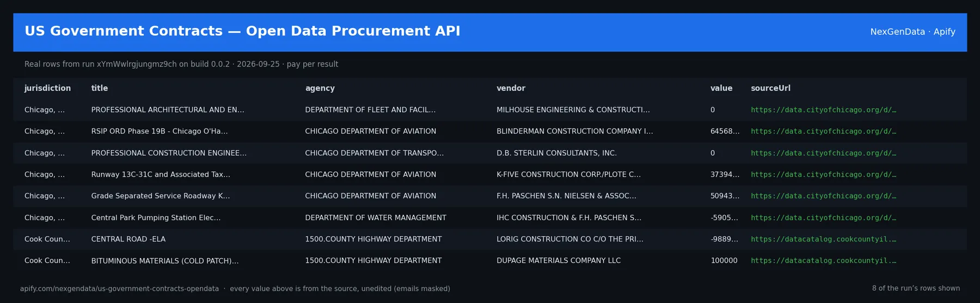
Task: Click jurisdiction Cook Coun… in BITUMINOUS MATERIALS row
Action: pyautogui.click(x=47, y=260)
